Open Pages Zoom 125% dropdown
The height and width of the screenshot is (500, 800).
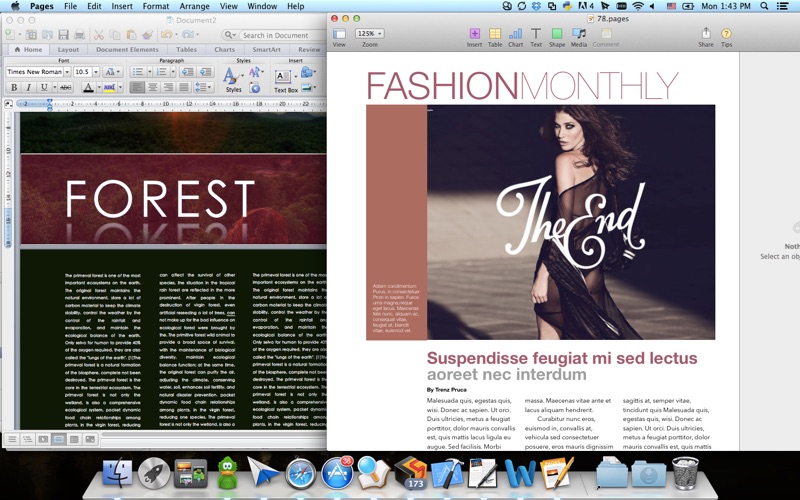point(369,34)
